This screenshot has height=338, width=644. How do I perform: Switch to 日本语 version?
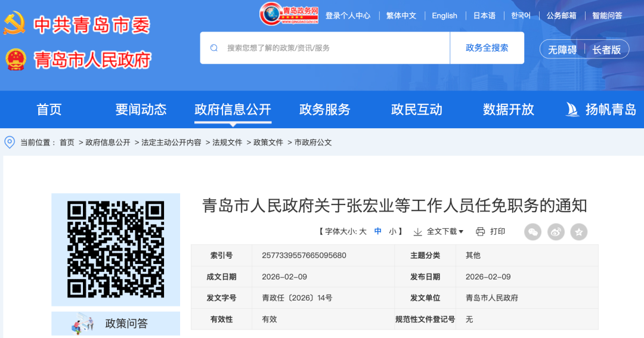484,15
